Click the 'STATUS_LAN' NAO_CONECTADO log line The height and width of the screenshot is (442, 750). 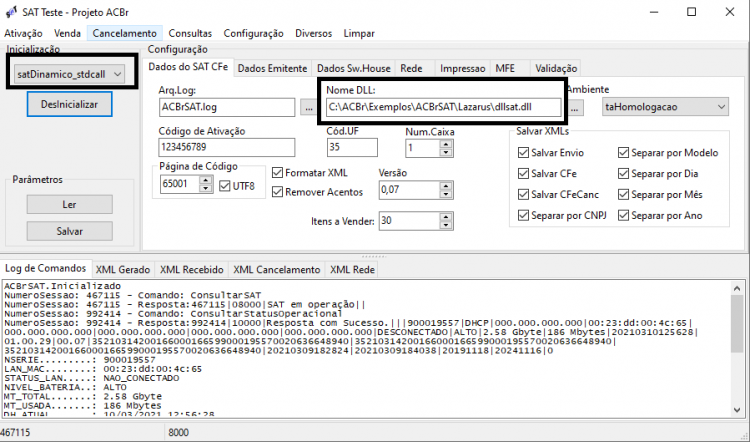pyautogui.click(x=92, y=378)
